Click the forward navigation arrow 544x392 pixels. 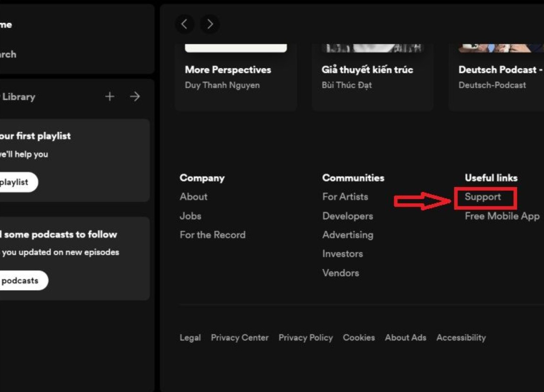point(210,24)
